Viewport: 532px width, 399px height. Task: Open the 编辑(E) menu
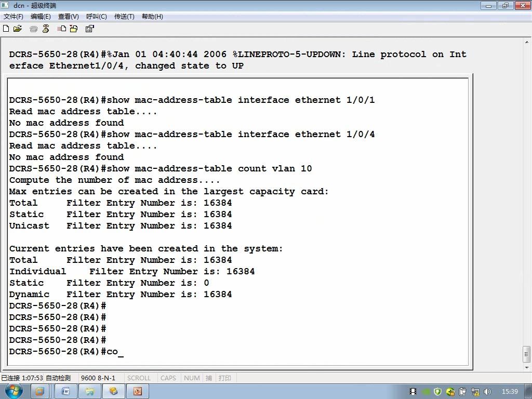pos(41,16)
